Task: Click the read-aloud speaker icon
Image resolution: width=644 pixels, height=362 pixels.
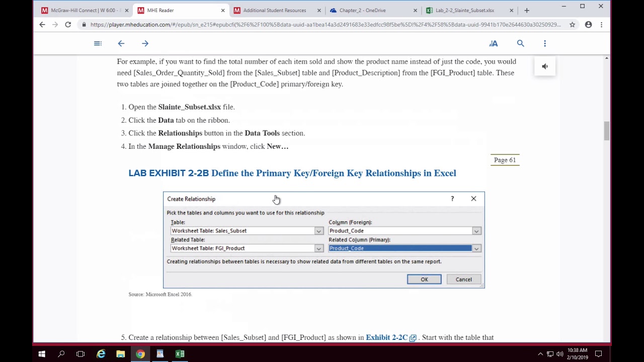Action: click(x=545, y=66)
